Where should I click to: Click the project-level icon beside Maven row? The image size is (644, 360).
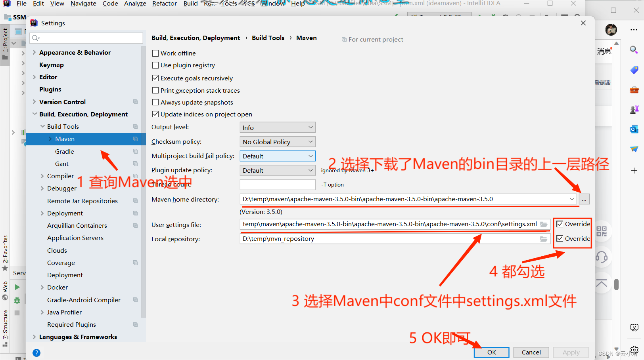pos(136,139)
